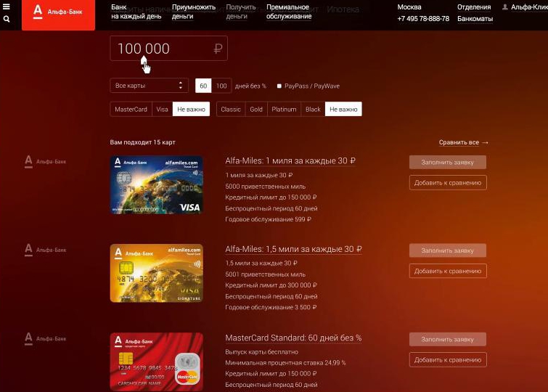Screen dimensions: 548x392
Task: Select 60 days without interest
Action: pyautogui.click(x=203, y=86)
